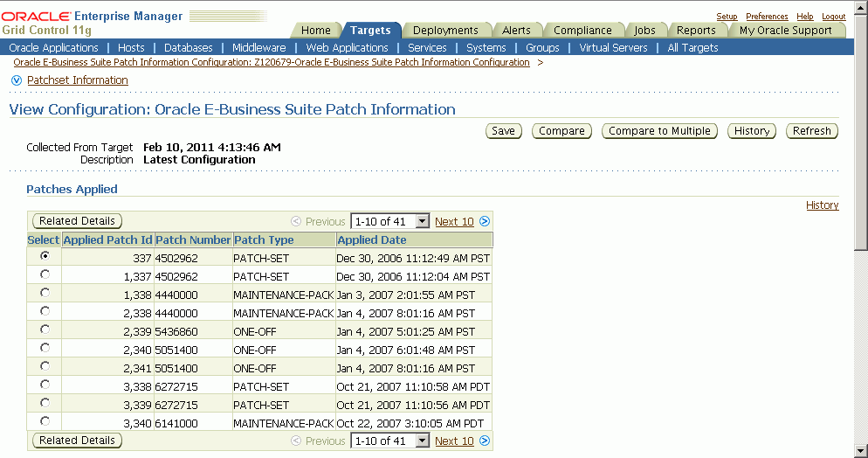
Task: Click the lower Next arrow icon
Action: [x=485, y=441]
